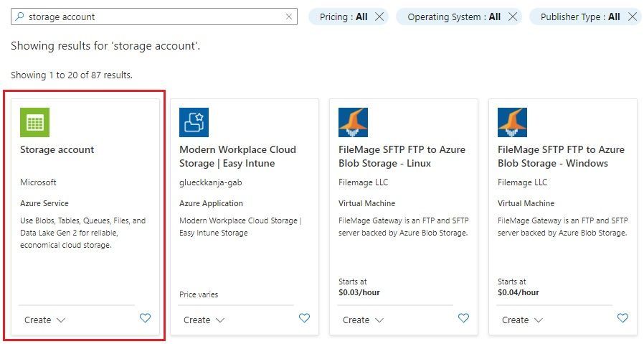This screenshot has height=344, width=644.
Task: Open FileMage SFTP FTP Blob Storage - Windows title
Action: [561, 157]
